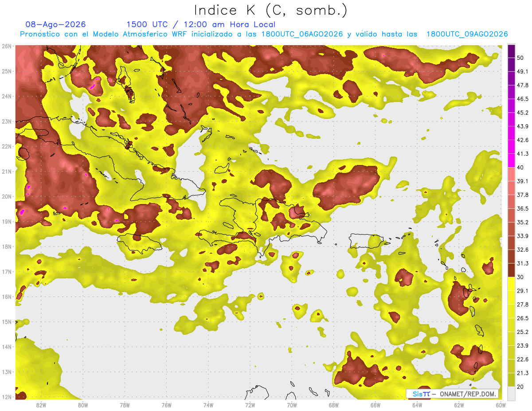Click the colorbar value 25.2
Image resolution: width=532 pixels, height=411 pixels.
[x=522, y=332]
